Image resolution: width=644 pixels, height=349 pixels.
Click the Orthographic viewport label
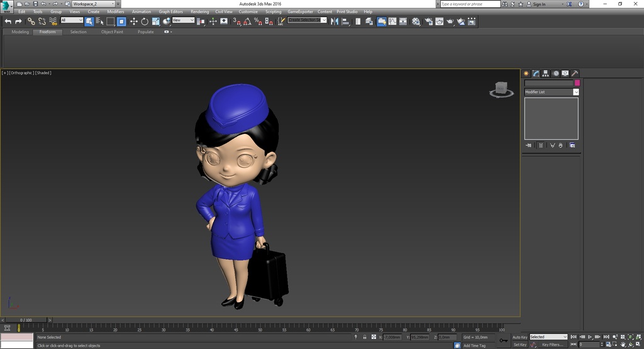pyautogui.click(x=21, y=73)
